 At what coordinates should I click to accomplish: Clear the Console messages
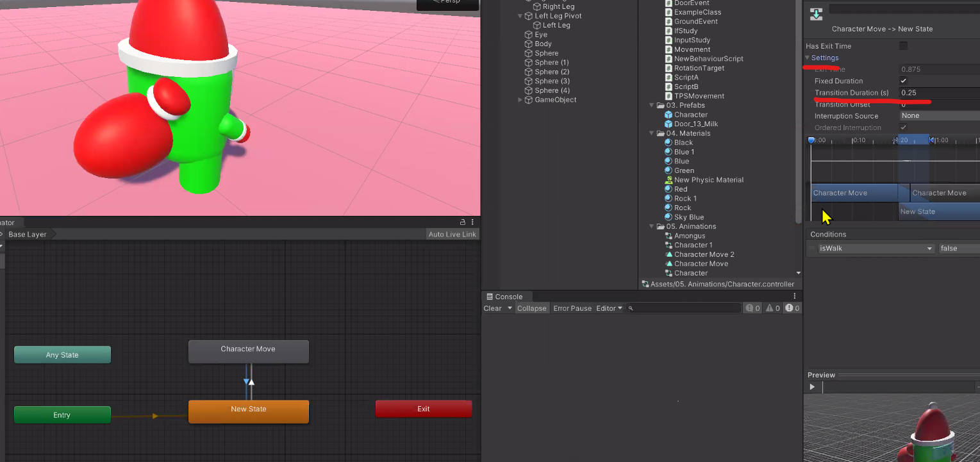pos(493,308)
